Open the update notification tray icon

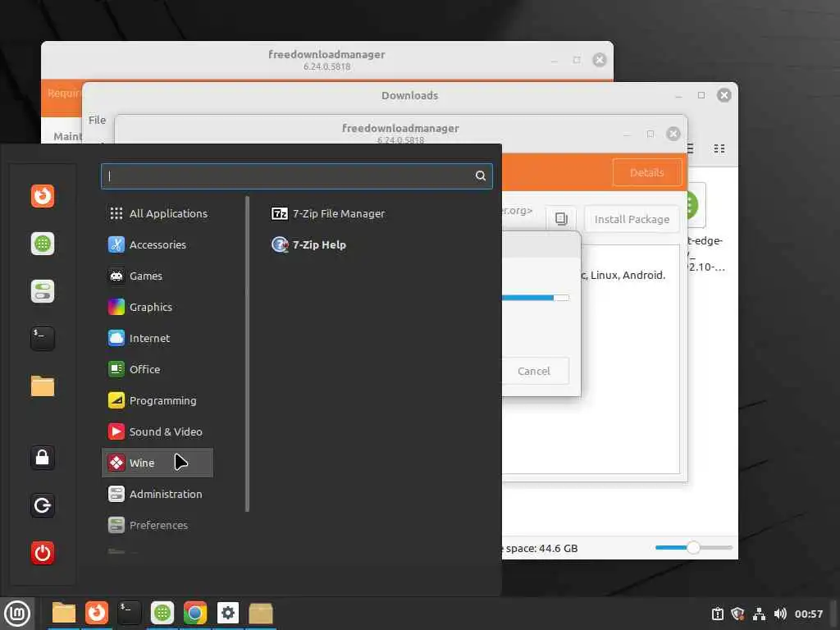[x=717, y=614]
